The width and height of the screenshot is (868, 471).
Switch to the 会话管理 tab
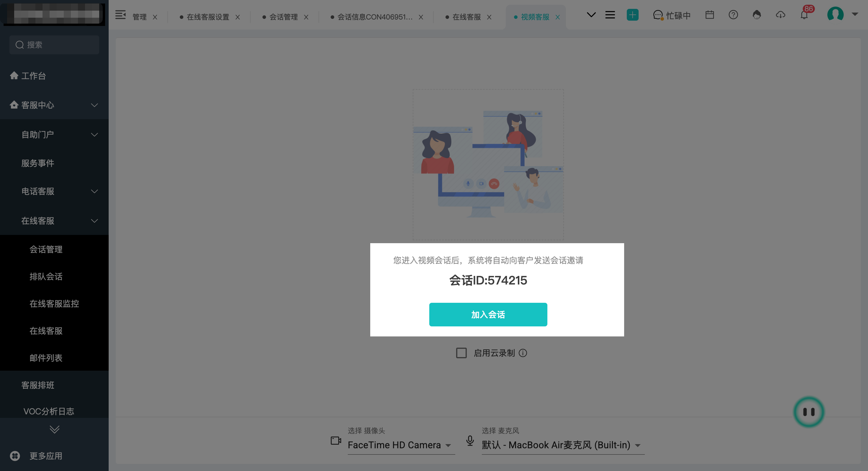pos(283,17)
